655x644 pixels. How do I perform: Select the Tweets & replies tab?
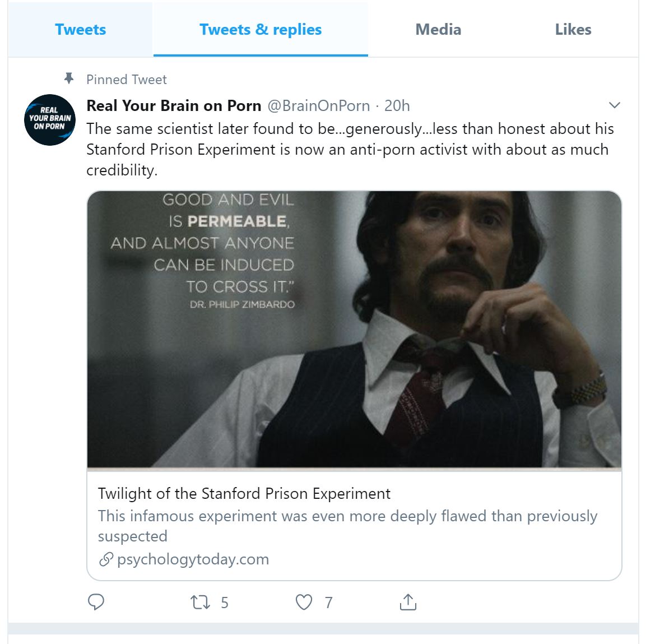click(261, 29)
